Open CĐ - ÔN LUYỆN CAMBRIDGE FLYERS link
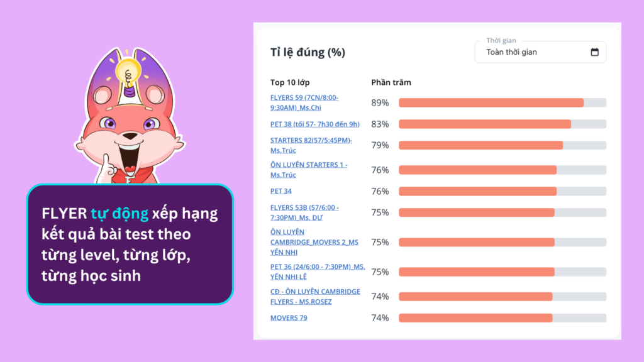This screenshot has width=644, height=362. (315, 296)
